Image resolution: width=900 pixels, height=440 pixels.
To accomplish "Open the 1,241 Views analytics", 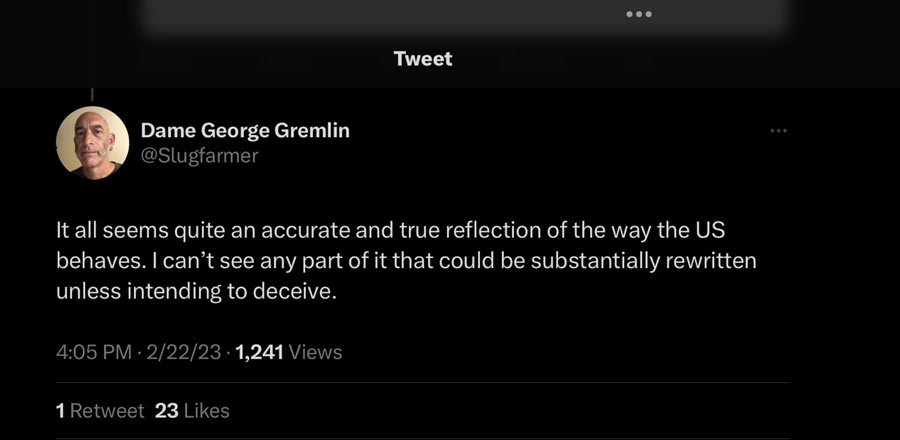I will click(x=288, y=352).
